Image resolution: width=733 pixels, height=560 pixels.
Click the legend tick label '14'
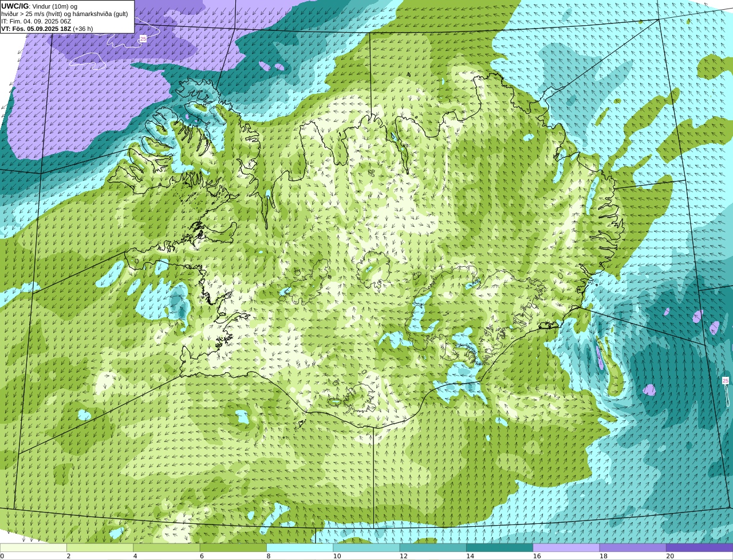[470, 556]
